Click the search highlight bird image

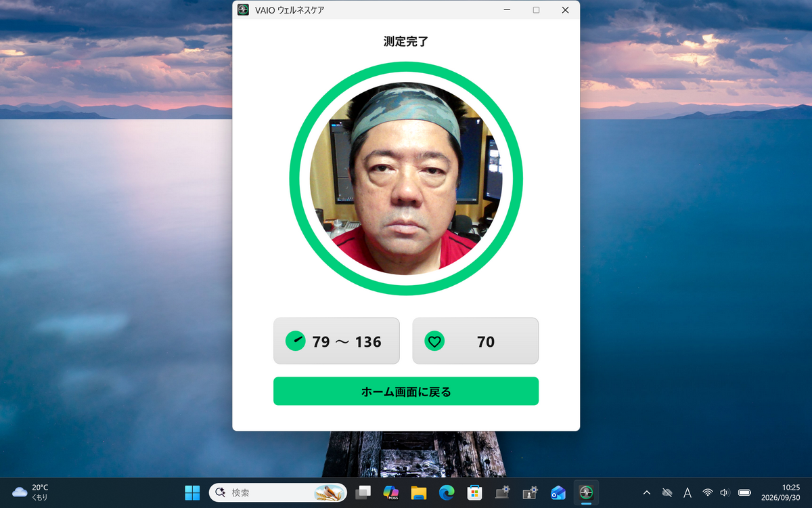330,492
